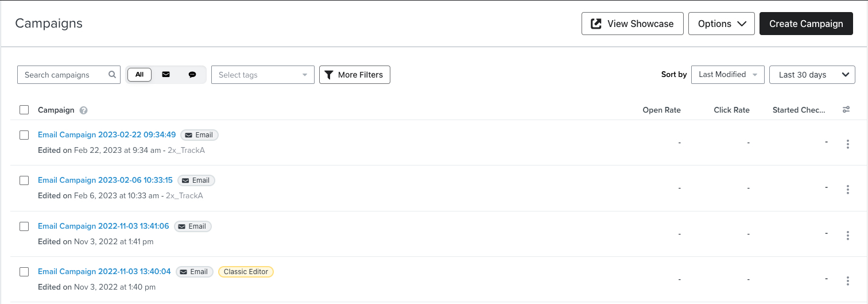Click the Campaign column help icon
The image size is (868, 304).
84,110
